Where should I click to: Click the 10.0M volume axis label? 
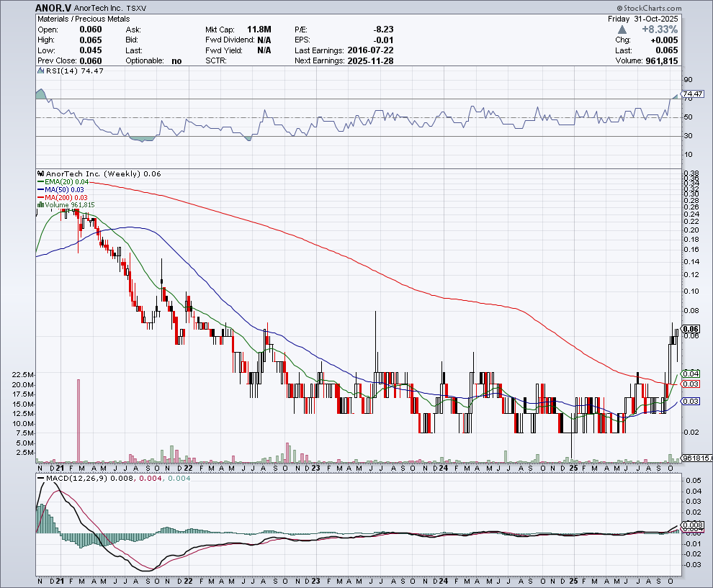pyautogui.click(x=24, y=423)
